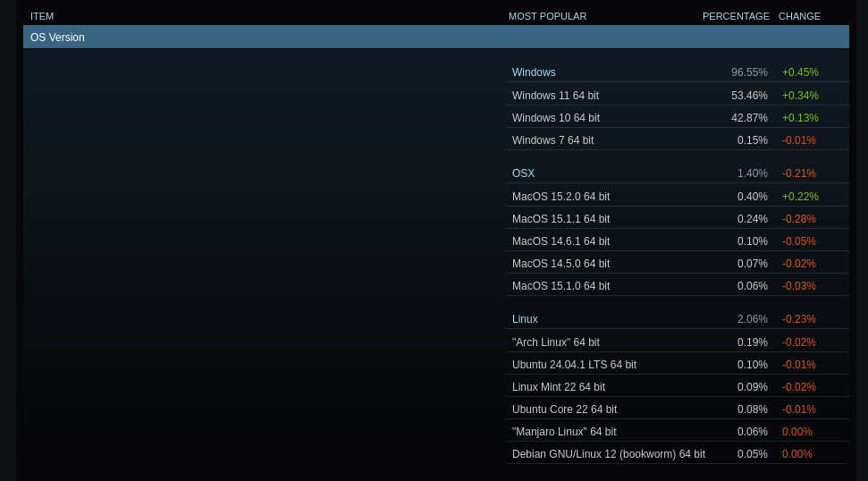This screenshot has width=868, height=481.
Task: Click the Windows 10 64 bit row
Action: click(x=677, y=118)
